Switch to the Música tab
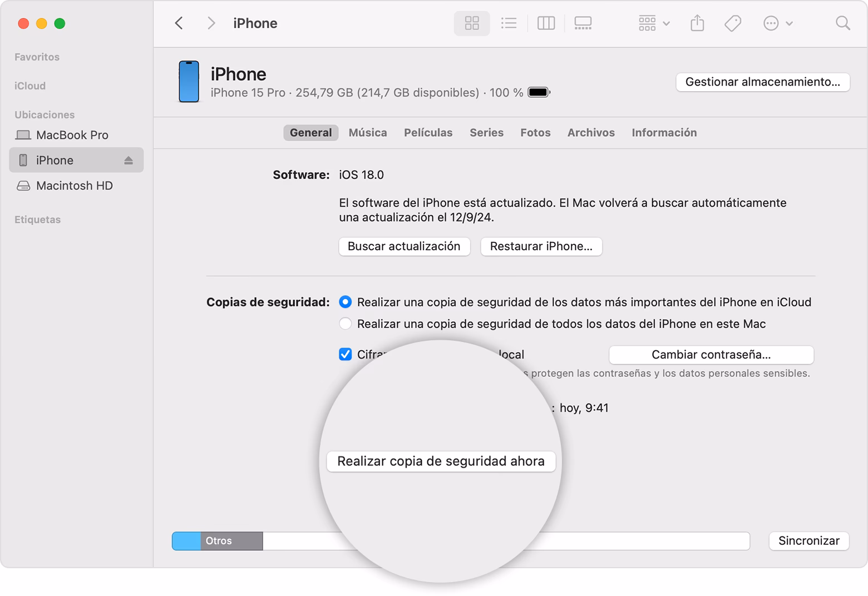The width and height of the screenshot is (868, 596). click(x=368, y=132)
